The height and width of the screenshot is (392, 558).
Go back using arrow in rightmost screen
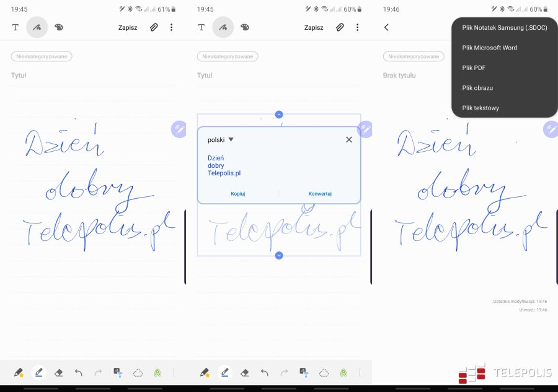pos(386,27)
